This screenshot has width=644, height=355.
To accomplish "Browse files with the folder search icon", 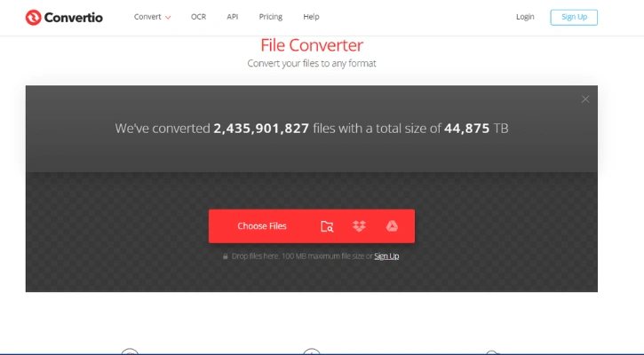I will click(327, 226).
